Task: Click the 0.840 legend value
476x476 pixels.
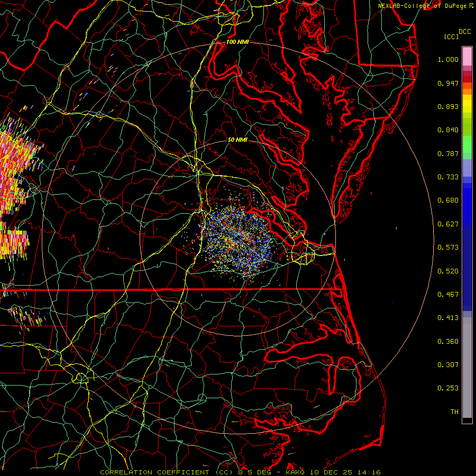Action: pyautogui.click(x=448, y=130)
